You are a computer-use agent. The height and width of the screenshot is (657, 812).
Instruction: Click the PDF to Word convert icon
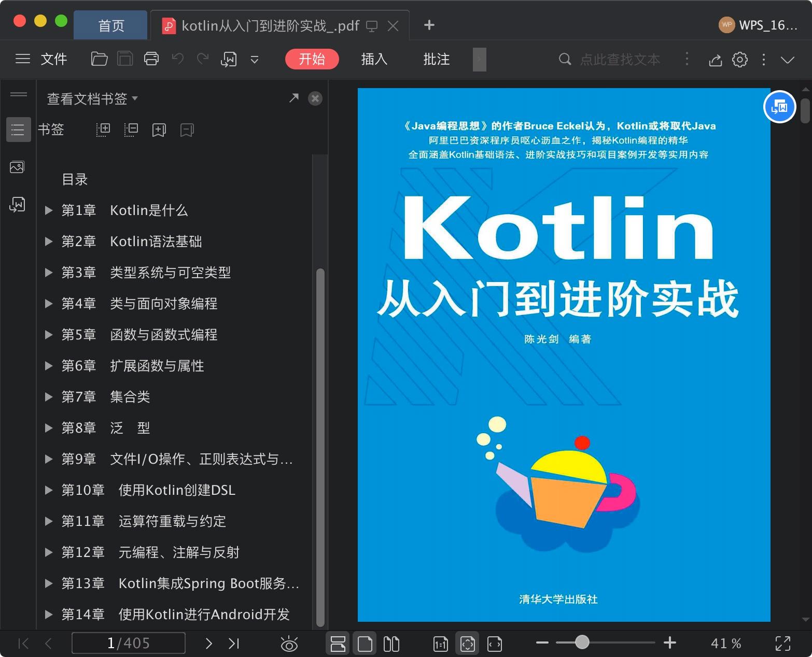[229, 60]
